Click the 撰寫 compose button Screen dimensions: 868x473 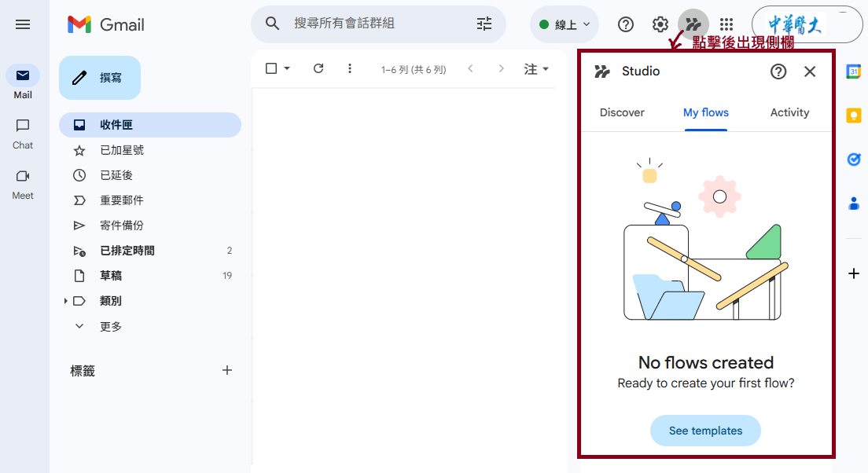coord(99,78)
